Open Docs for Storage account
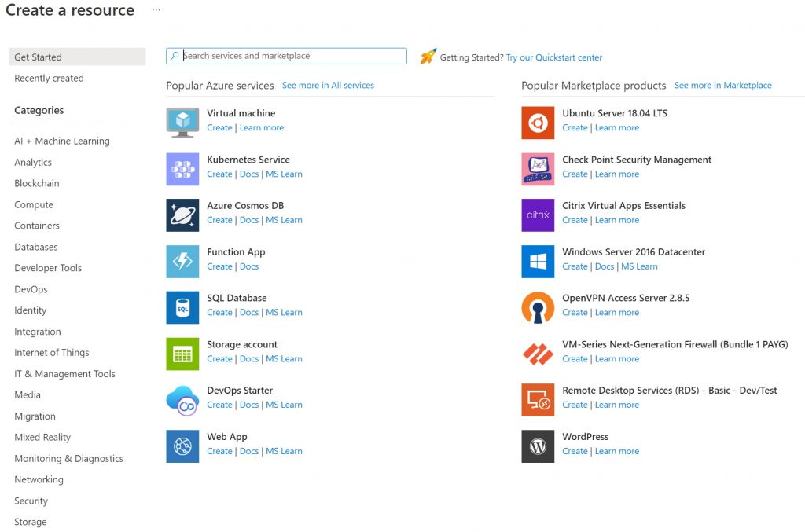This screenshot has height=532, width=805. (249, 358)
